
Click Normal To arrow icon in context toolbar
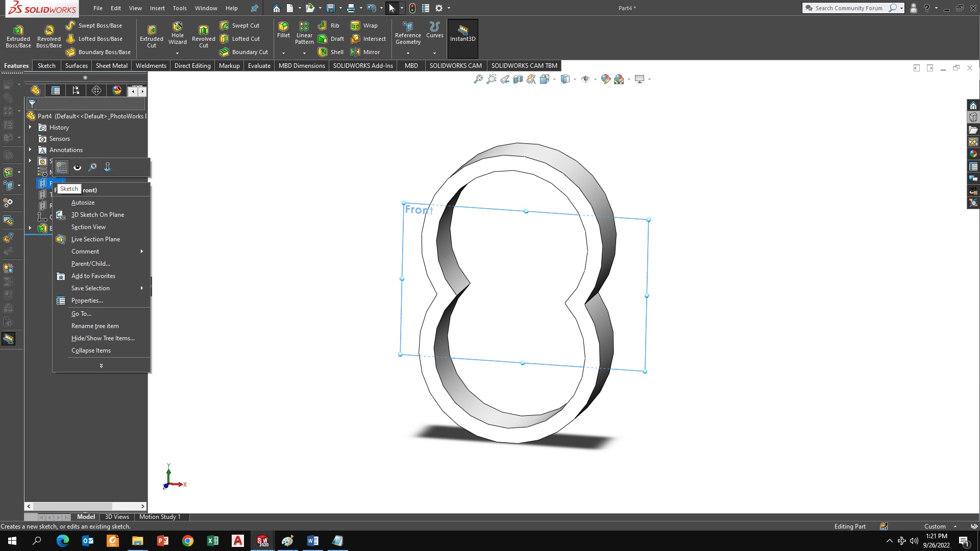click(107, 167)
